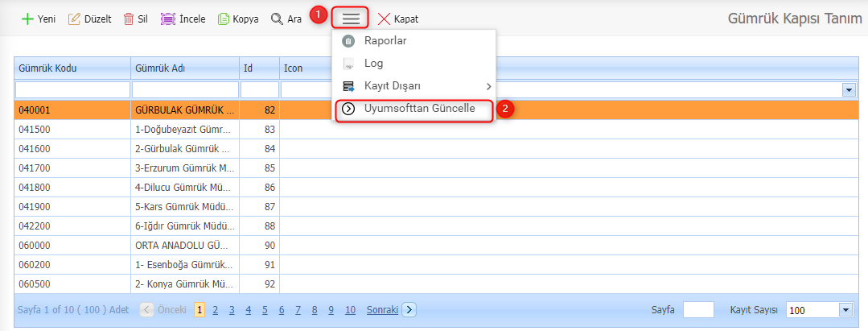Click the Düzelt edit pencil icon
The width and height of the screenshot is (868, 331).
click(x=75, y=19)
